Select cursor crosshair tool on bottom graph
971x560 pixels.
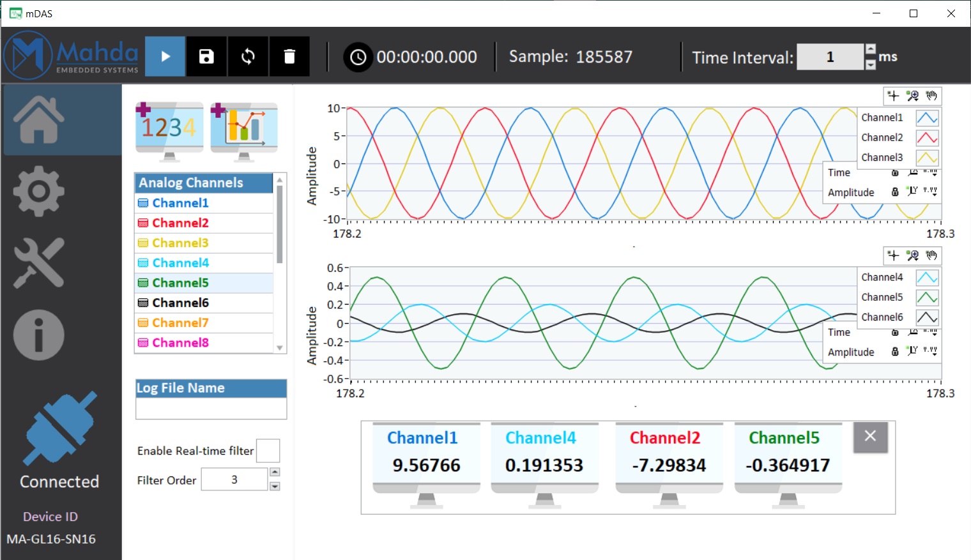coord(893,255)
